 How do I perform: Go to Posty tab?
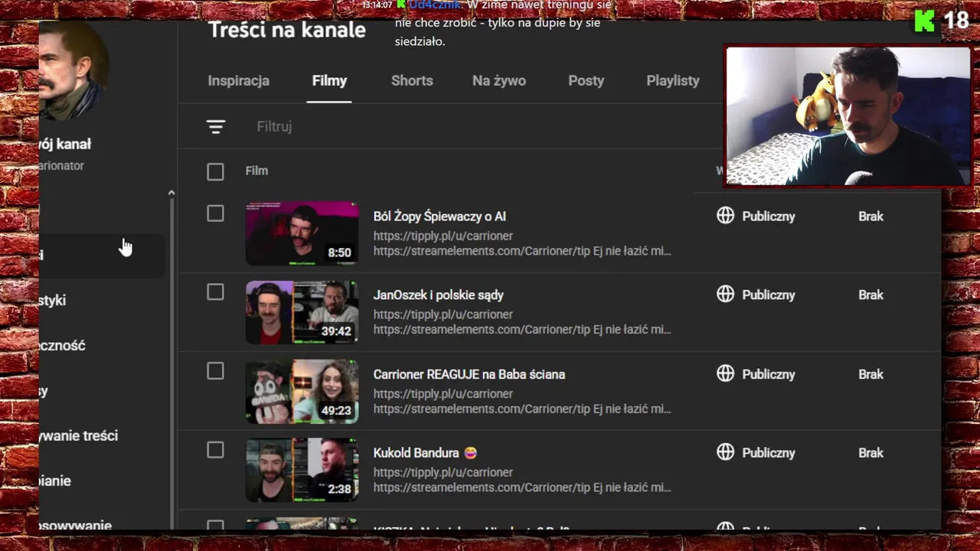tap(586, 80)
